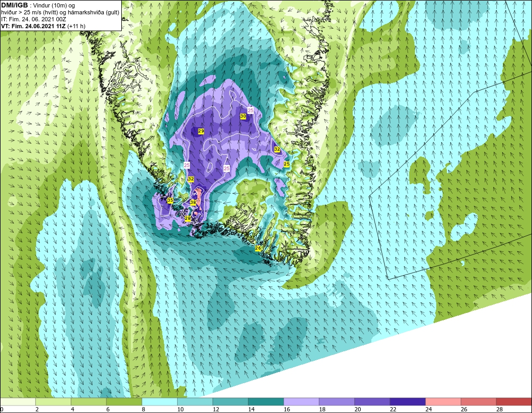Click the scale tick number 20
The width and height of the screenshot is (532, 413).
[358, 410]
